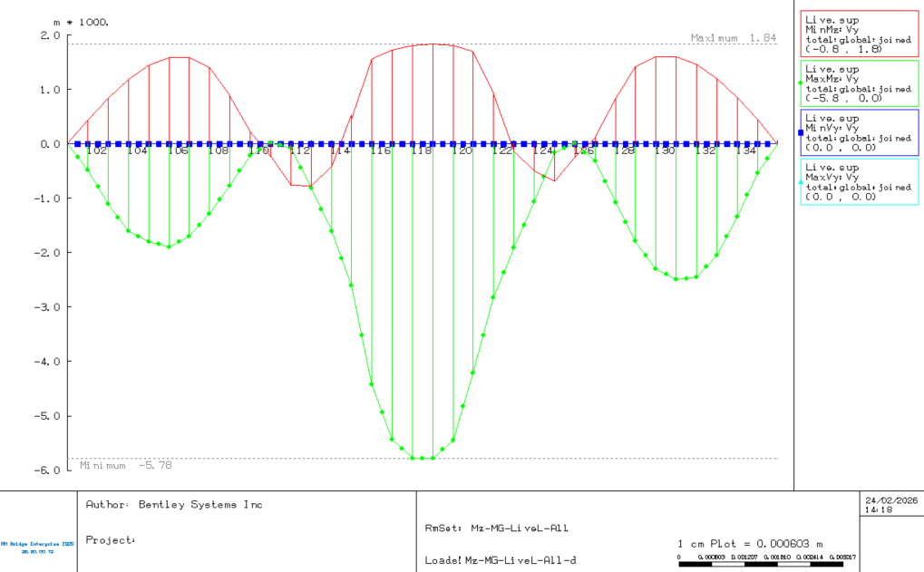Click the RM Bridge Enterprise logo
The image size is (924, 572).
[x=38, y=548]
